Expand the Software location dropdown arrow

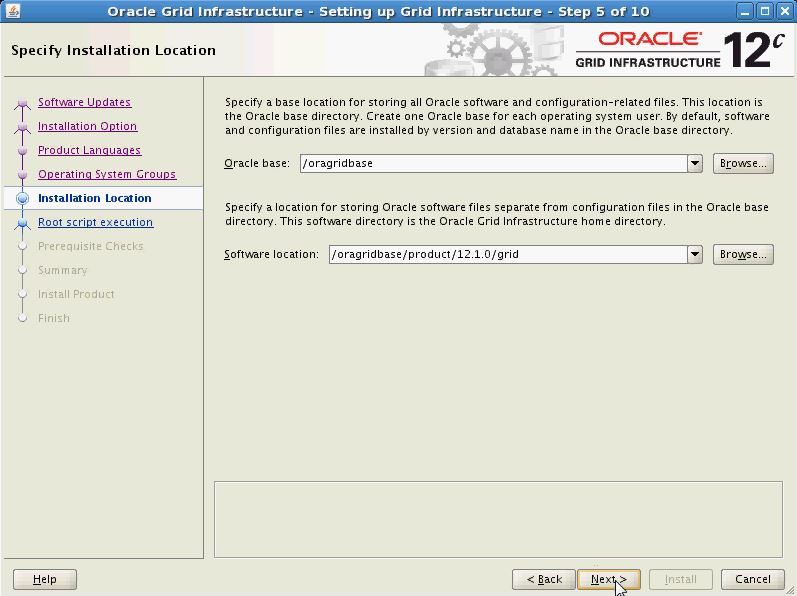pos(695,255)
